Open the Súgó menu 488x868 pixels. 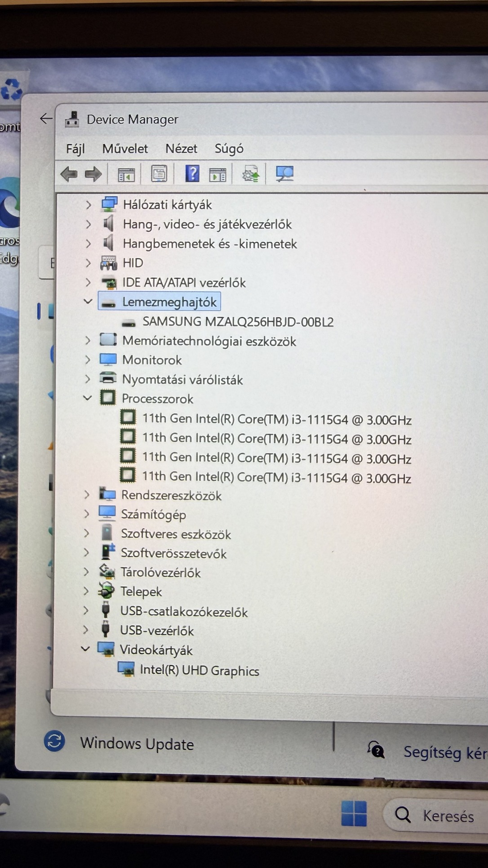tap(229, 149)
